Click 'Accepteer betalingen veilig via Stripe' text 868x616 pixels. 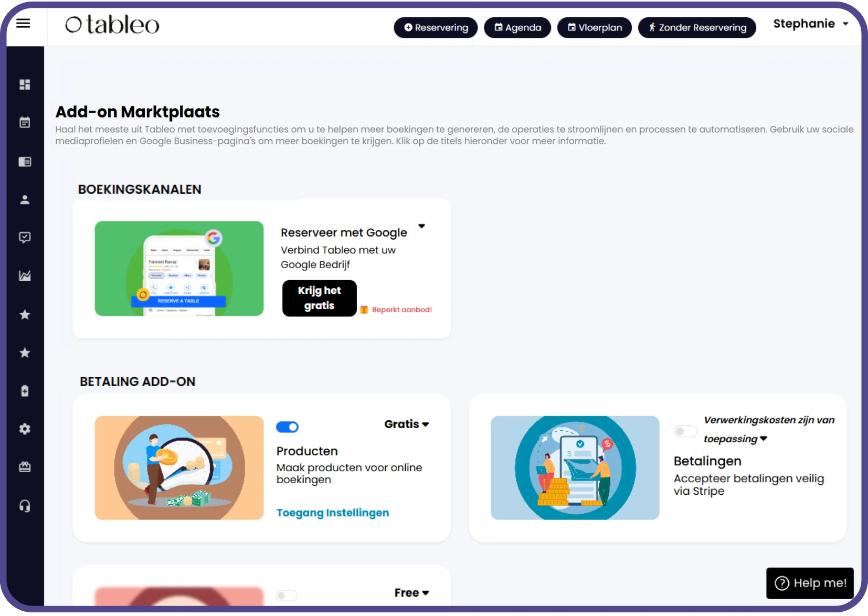[x=749, y=485]
